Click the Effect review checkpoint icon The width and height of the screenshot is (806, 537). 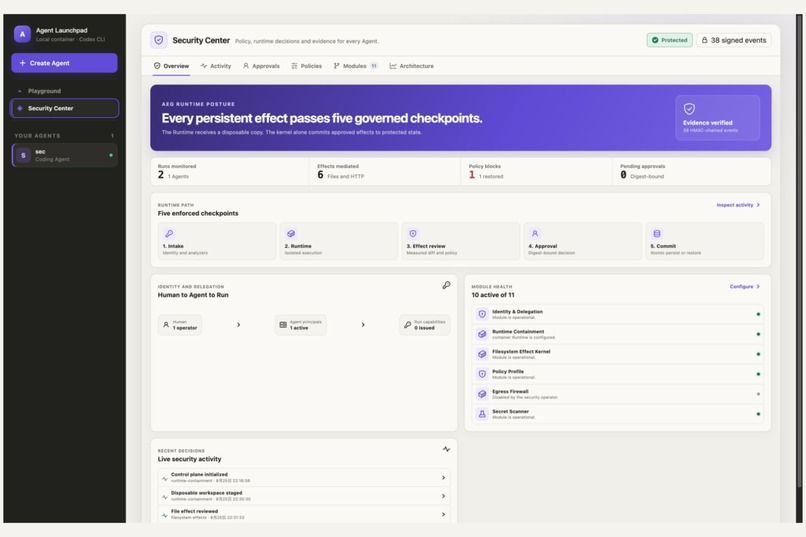(413, 233)
